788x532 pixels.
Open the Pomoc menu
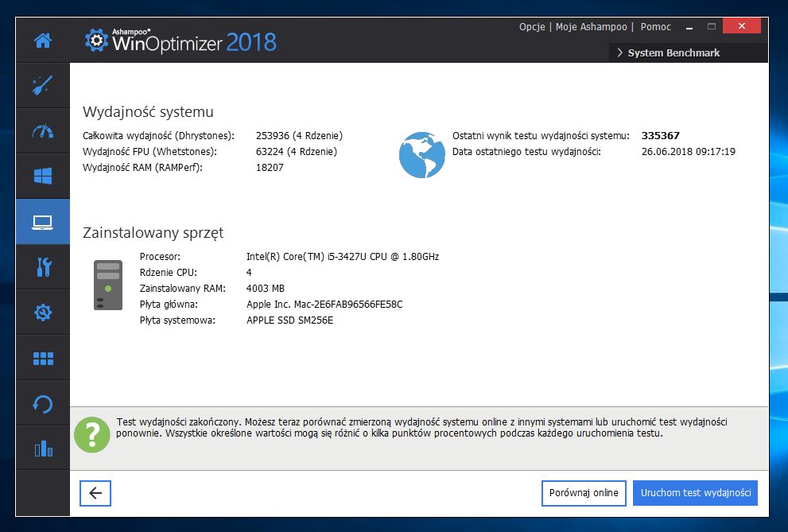[x=655, y=26]
